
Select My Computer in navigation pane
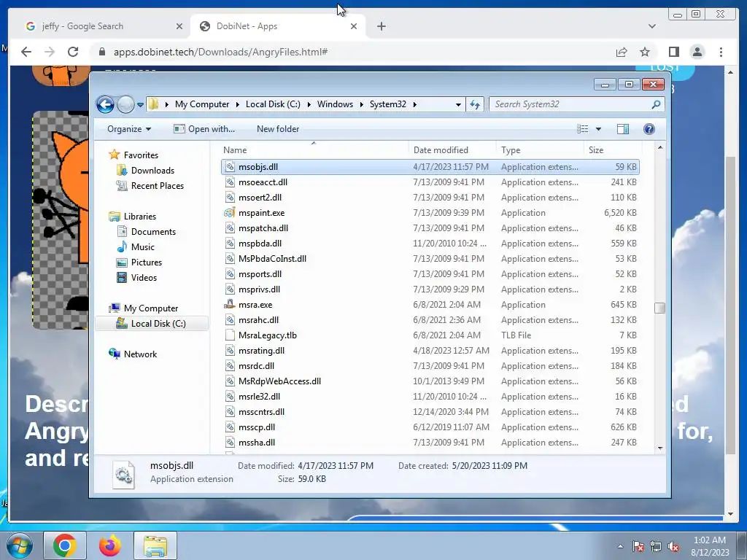150,308
